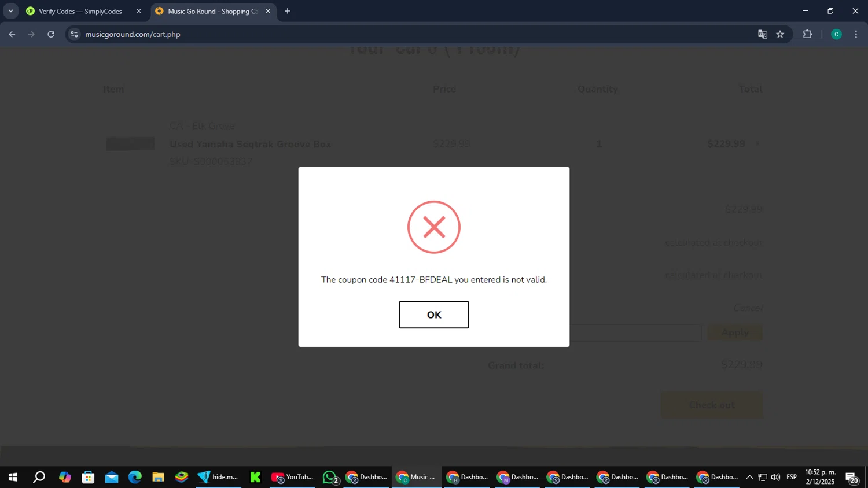View site information for musicgoround.com
868x488 pixels.
pyautogui.click(x=74, y=34)
